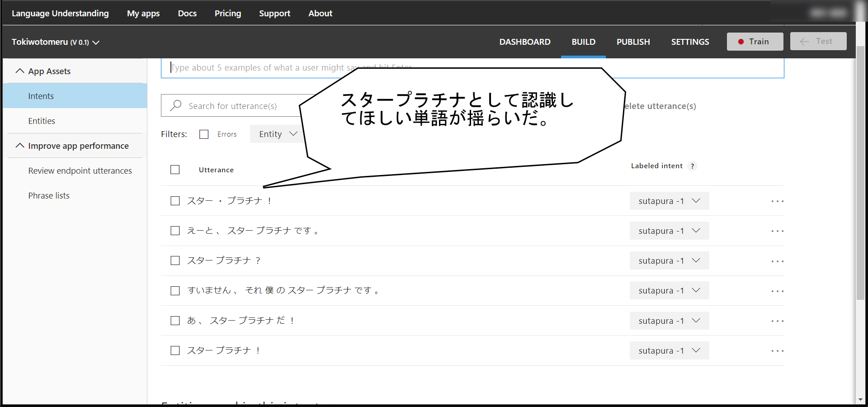Check the select-all utterances checkbox
Viewport: 868px width, 407px height.
point(175,170)
